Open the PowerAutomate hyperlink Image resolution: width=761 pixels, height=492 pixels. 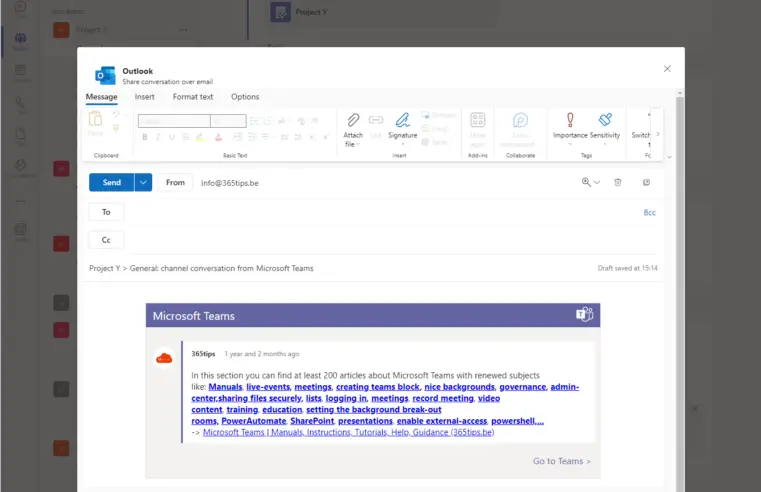tap(254, 421)
